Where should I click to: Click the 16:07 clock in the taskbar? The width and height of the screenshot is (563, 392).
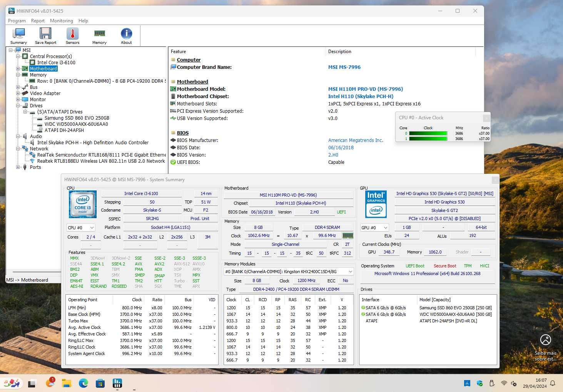pos(541,380)
